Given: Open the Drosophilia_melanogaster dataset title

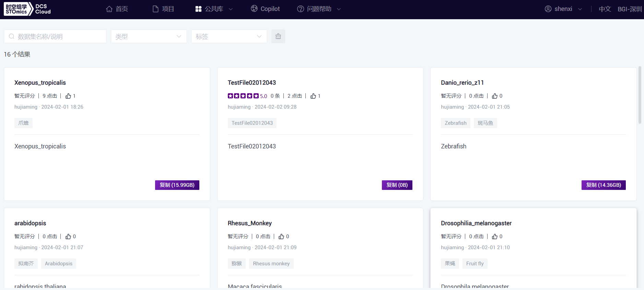Looking at the screenshot, I should (x=476, y=223).
